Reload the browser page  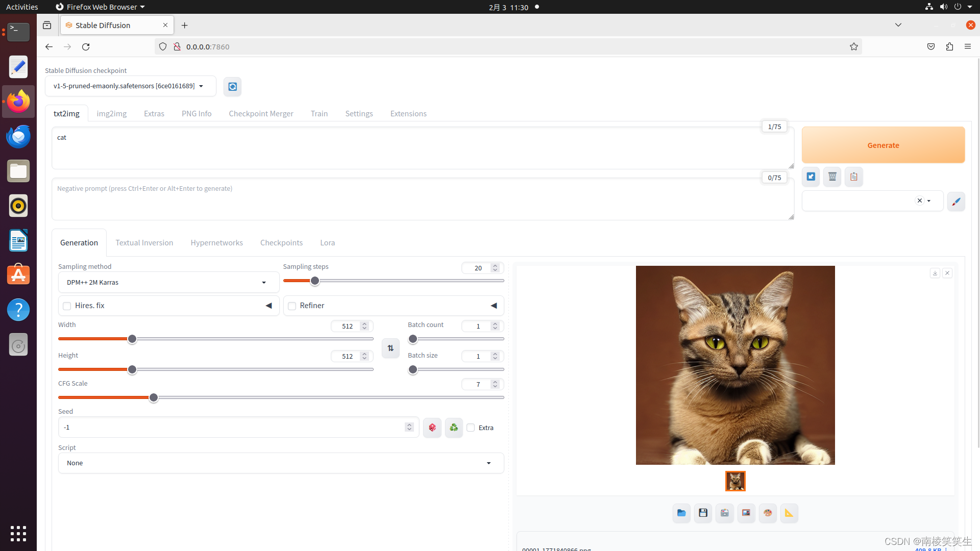point(86,46)
